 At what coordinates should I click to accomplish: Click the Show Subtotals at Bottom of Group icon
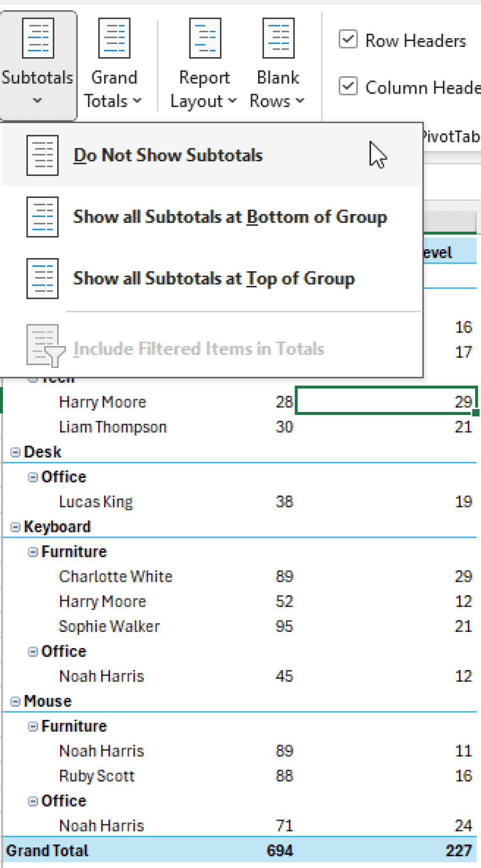(x=42, y=217)
